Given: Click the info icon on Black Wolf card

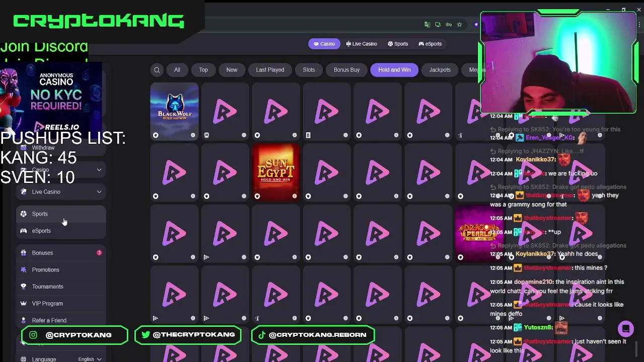Looking at the screenshot, I should pyautogui.click(x=193, y=135).
